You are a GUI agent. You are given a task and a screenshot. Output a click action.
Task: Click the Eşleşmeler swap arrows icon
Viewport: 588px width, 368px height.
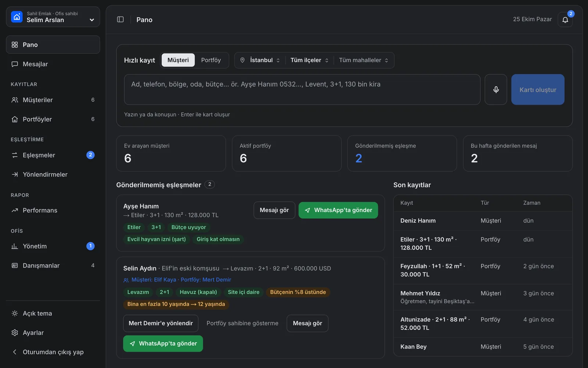point(15,155)
